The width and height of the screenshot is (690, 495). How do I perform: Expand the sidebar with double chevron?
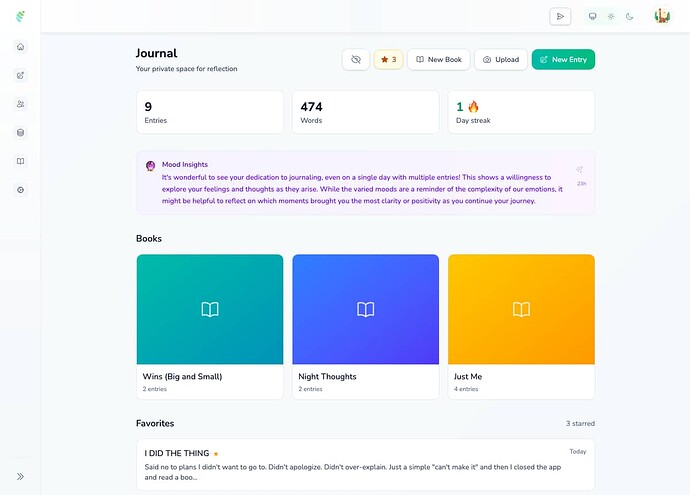coord(20,476)
